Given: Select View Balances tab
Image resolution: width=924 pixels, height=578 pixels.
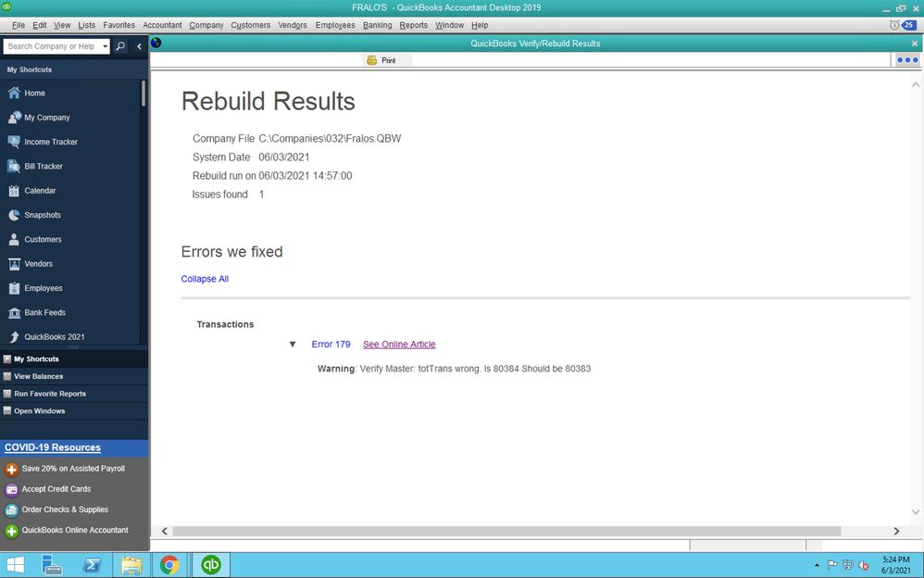Looking at the screenshot, I should [x=74, y=376].
